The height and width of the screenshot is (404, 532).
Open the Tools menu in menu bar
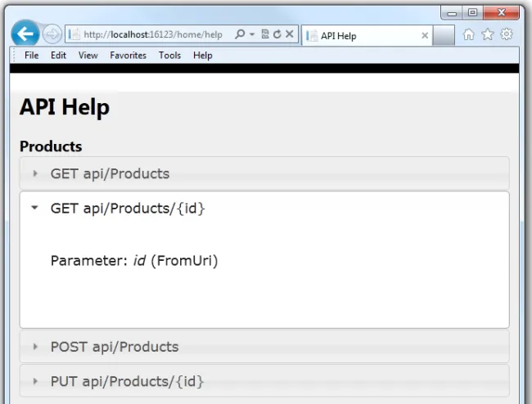click(169, 56)
